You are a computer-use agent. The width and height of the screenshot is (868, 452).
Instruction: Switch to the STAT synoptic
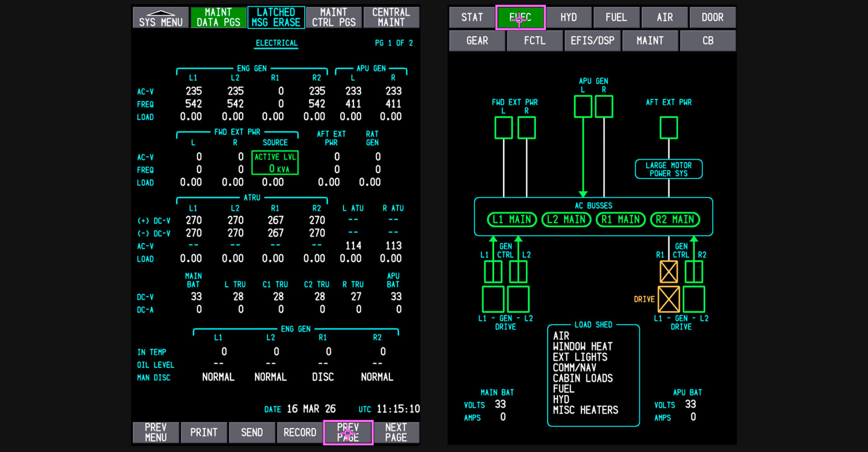coord(472,18)
